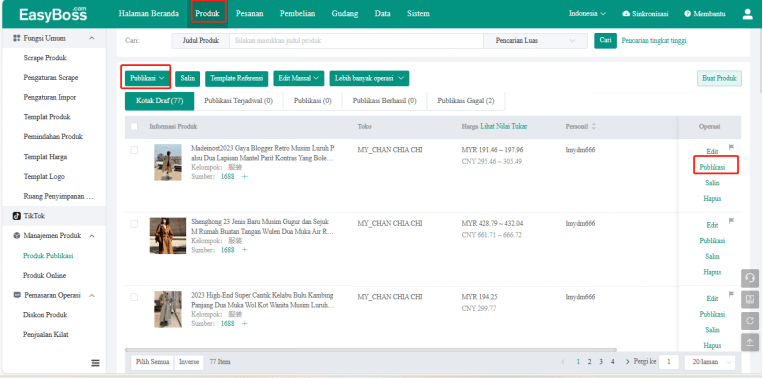Click Edit link in the 2023 High-End row
763x378 pixels.
[712, 298]
